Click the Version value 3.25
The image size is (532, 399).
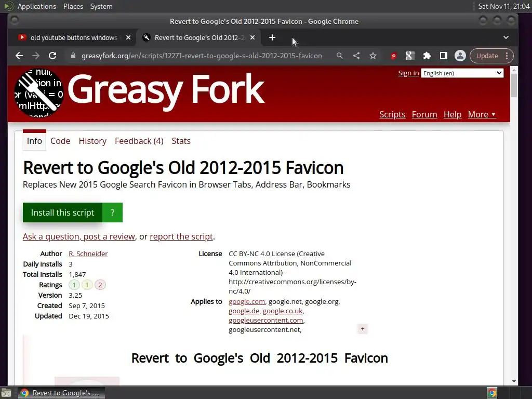click(75, 295)
